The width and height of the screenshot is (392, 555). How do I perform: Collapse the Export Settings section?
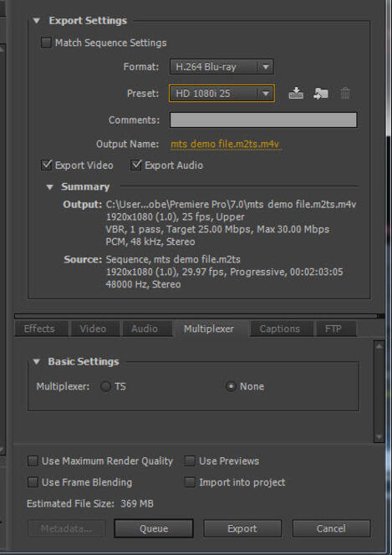coord(37,21)
